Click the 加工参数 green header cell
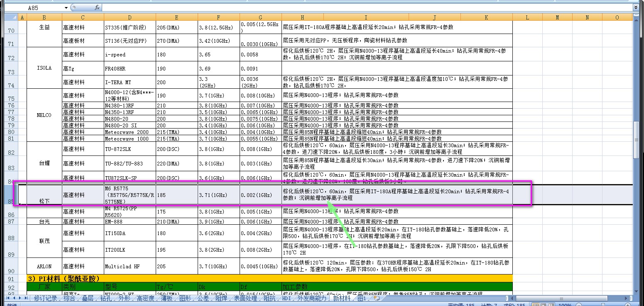The image size is (644, 306). [x=397, y=287]
